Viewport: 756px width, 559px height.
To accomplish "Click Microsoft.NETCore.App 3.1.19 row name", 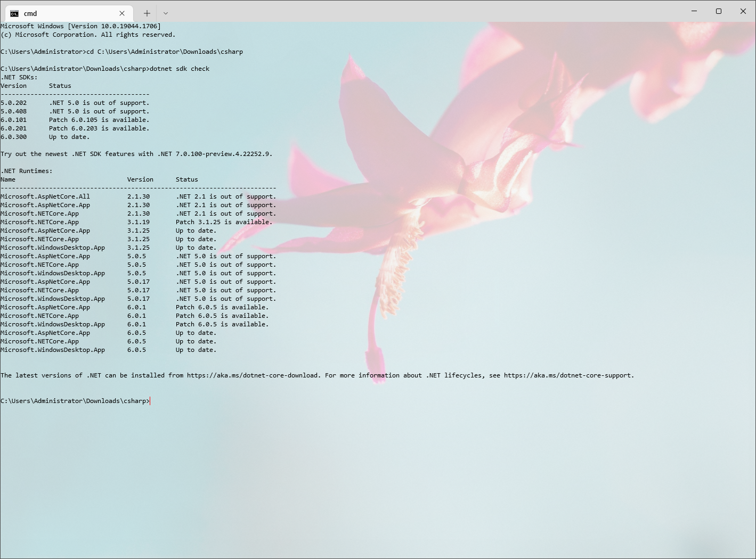I will point(40,222).
